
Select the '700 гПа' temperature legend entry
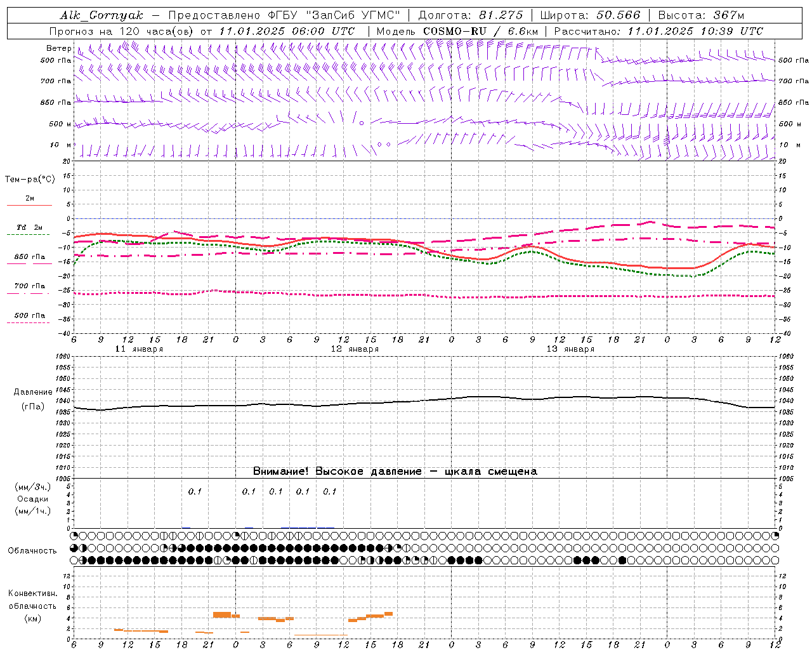30,286
